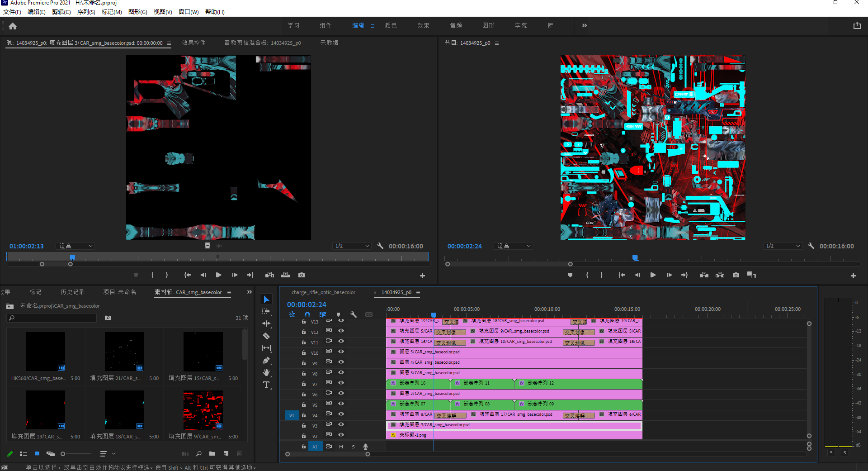Open Program monitor zoom level dropdown

514,246
